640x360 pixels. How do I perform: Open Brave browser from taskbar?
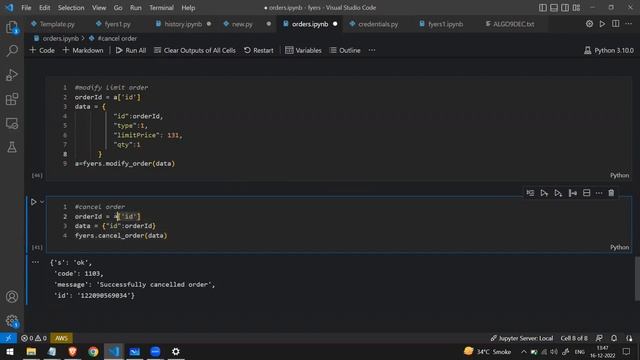[x=73, y=351]
